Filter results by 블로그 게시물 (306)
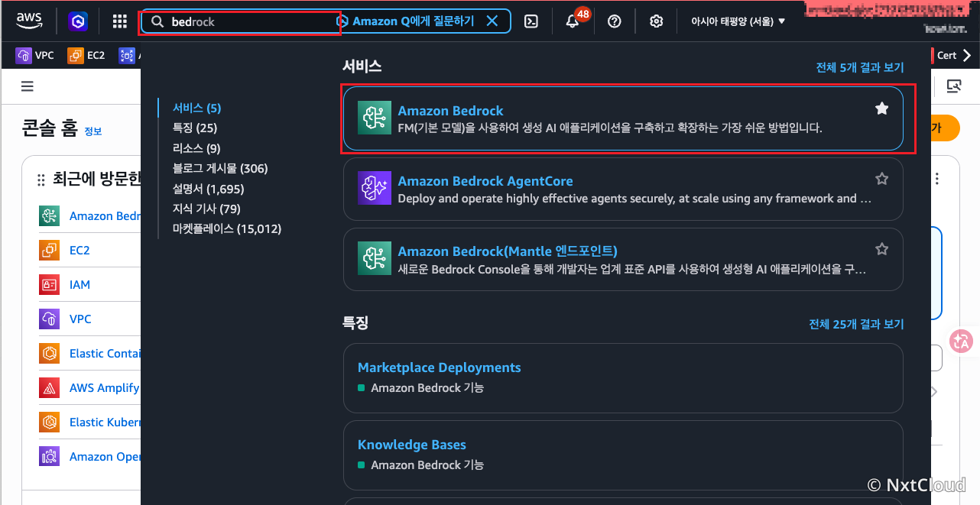 pyautogui.click(x=220, y=168)
